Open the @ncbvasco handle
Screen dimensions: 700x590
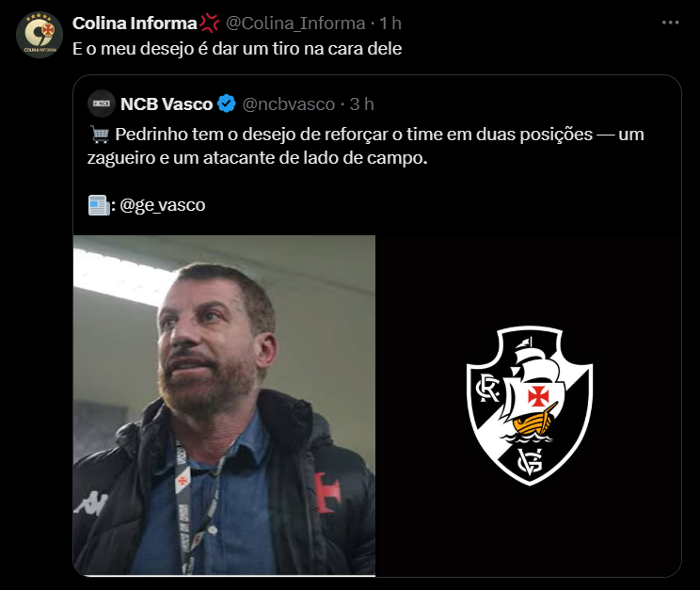(x=289, y=104)
